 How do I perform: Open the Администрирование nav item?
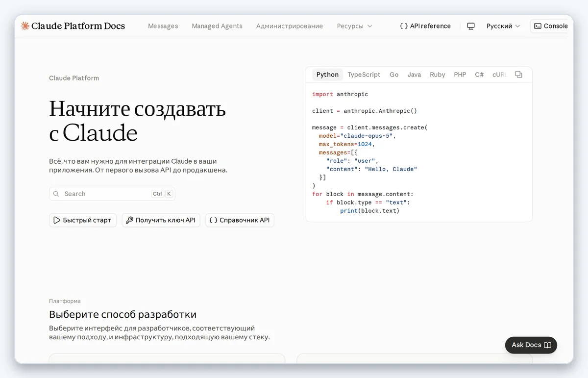[290, 26]
